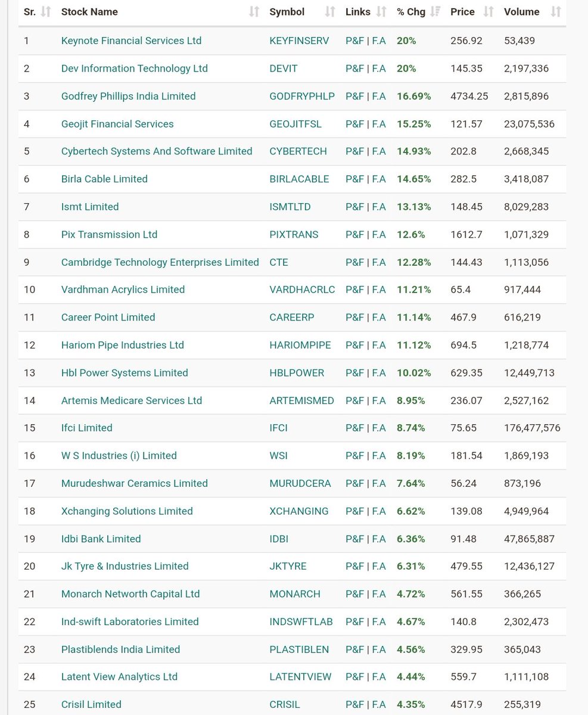Click the Stock Name column header

tap(89, 12)
